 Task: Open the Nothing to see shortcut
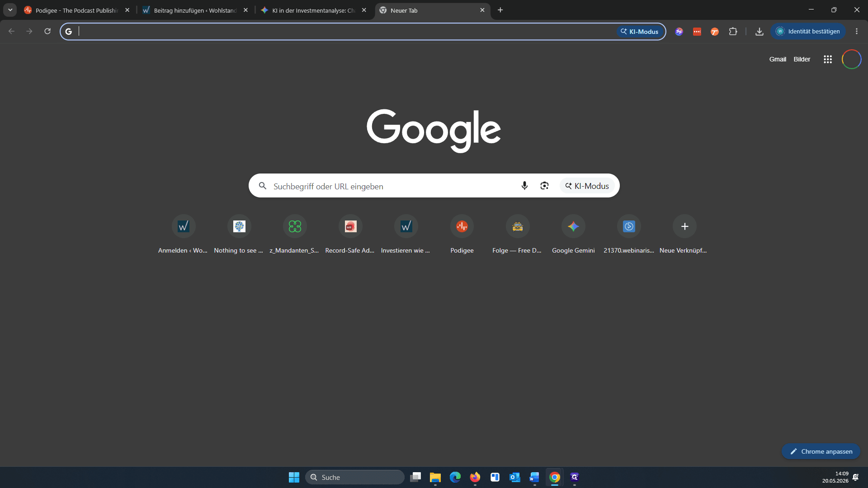239,235
